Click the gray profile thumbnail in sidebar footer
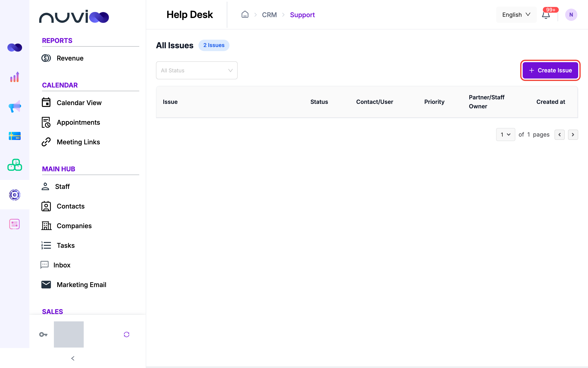The height and width of the screenshot is (368, 588). coord(69,334)
